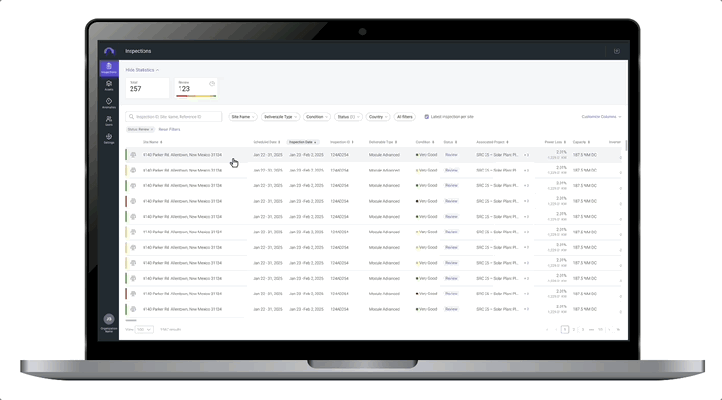This screenshot has width=722, height=400.
Task: Open the Deliverable Type filter dropdown
Action: click(x=280, y=117)
